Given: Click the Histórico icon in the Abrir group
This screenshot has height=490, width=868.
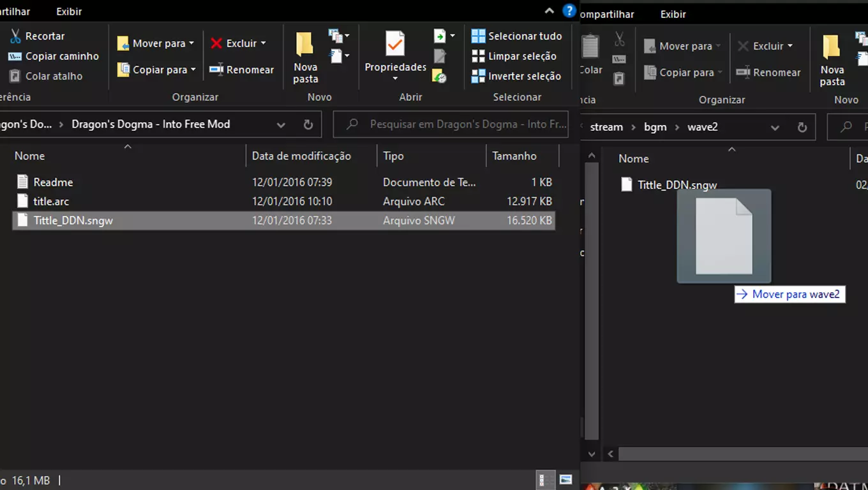Looking at the screenshot, I should [440, 77].
